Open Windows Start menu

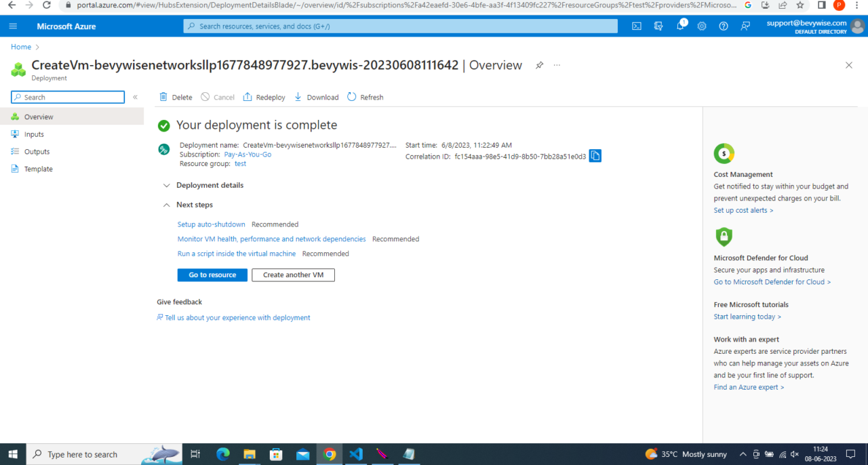pyautogui.click(x=13, y=454)
